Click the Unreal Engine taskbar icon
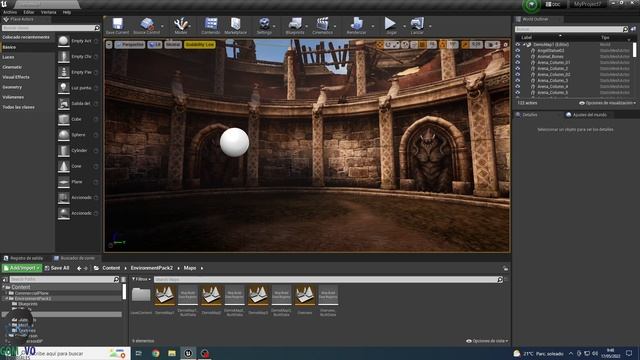The height and width of the screenshot is (360, 640). coord(188,353)
